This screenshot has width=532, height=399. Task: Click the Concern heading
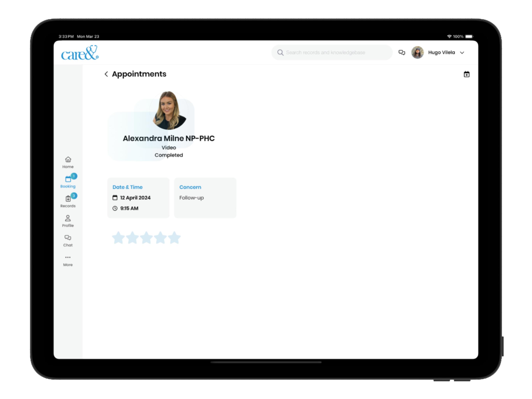click(190, 187)
